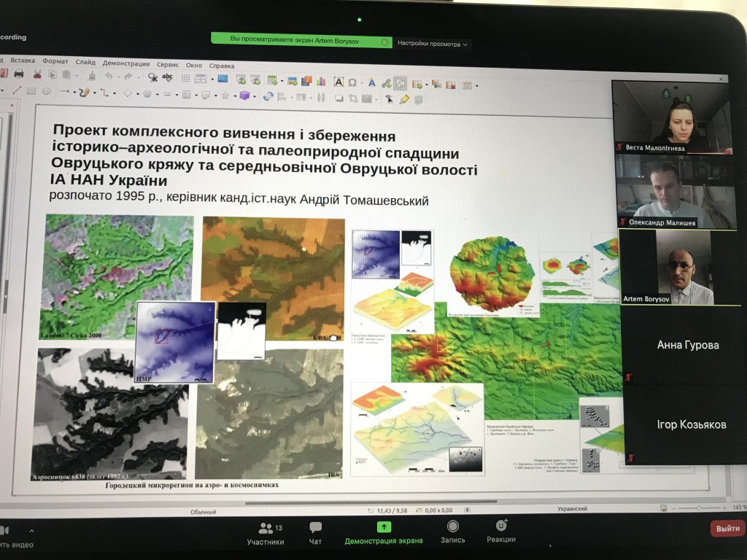The width and height of the screenshot is (747, 560).
Task: Select the Ellipse drawing tool
Action: [46, 91]
